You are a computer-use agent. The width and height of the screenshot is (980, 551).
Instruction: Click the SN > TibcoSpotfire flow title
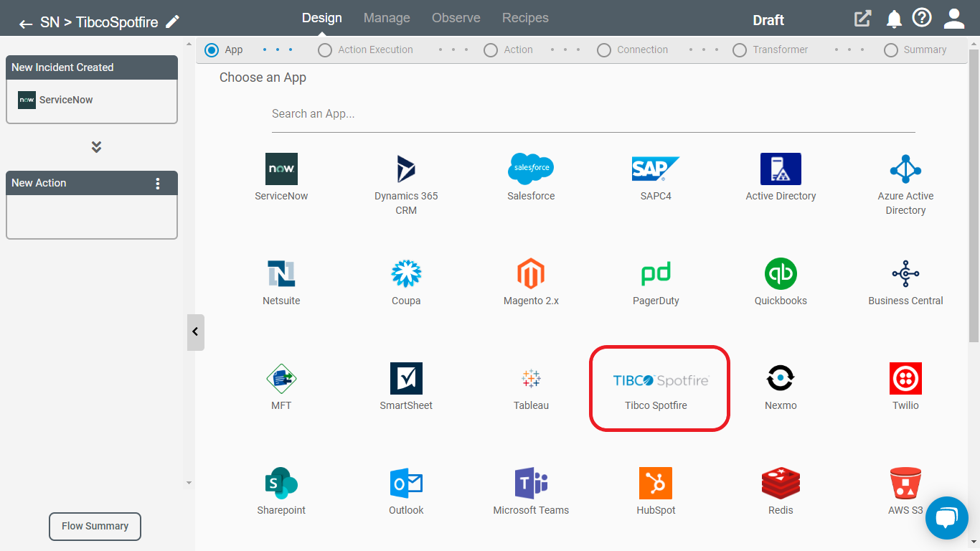(99, 22)
